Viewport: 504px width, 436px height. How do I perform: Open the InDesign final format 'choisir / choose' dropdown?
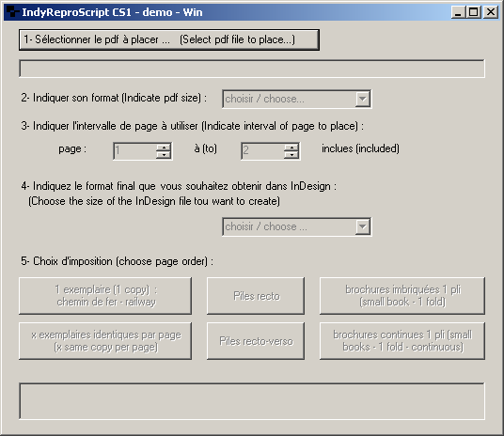tap(297, 226)
